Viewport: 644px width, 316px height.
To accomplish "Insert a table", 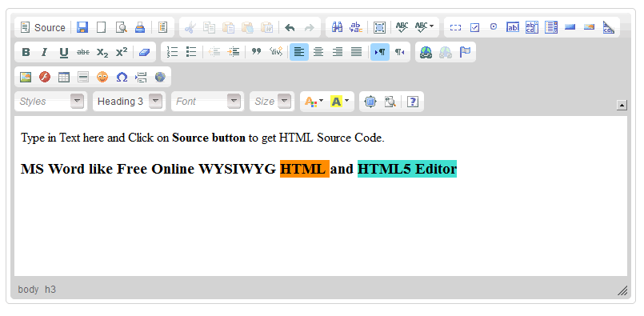I will (64, 77).
